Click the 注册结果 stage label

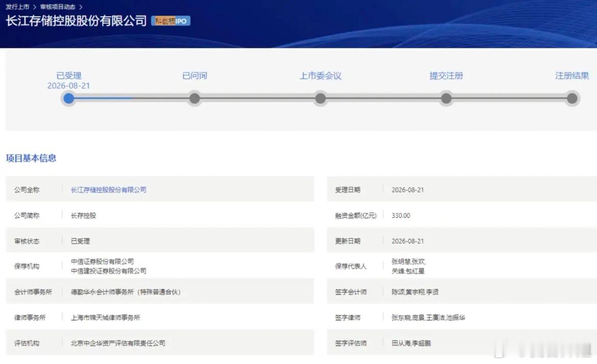[572, 75]
